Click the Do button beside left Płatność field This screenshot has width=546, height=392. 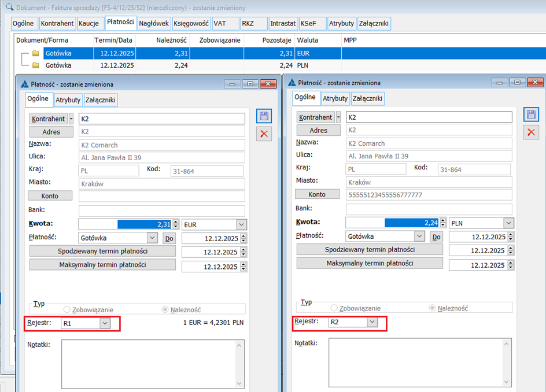click(x=169, y=238)
